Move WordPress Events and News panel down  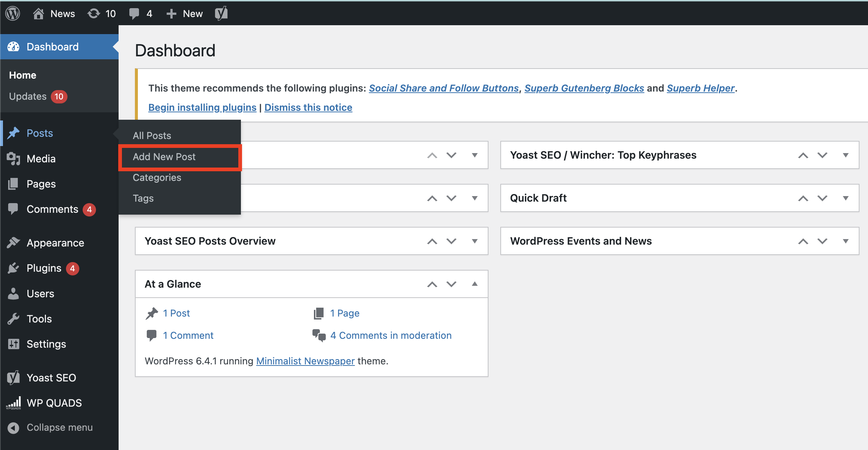click(822, 241)
